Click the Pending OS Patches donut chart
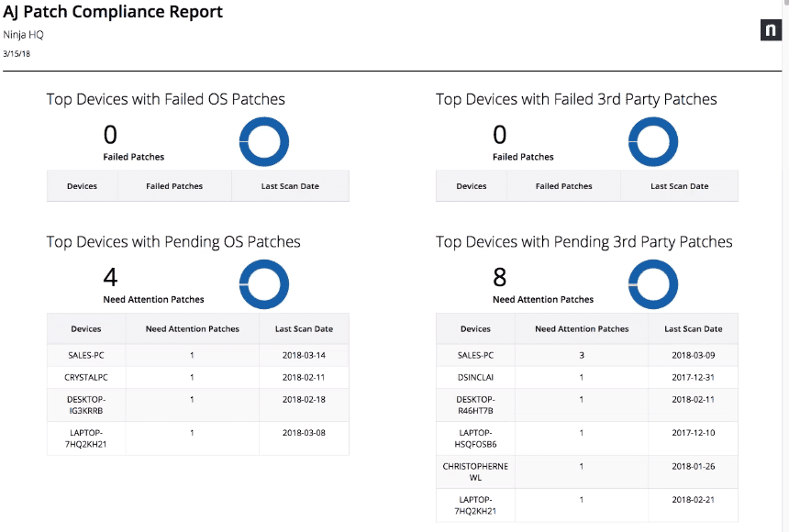This screenshot has width=789, height=532. coord(263,284)
